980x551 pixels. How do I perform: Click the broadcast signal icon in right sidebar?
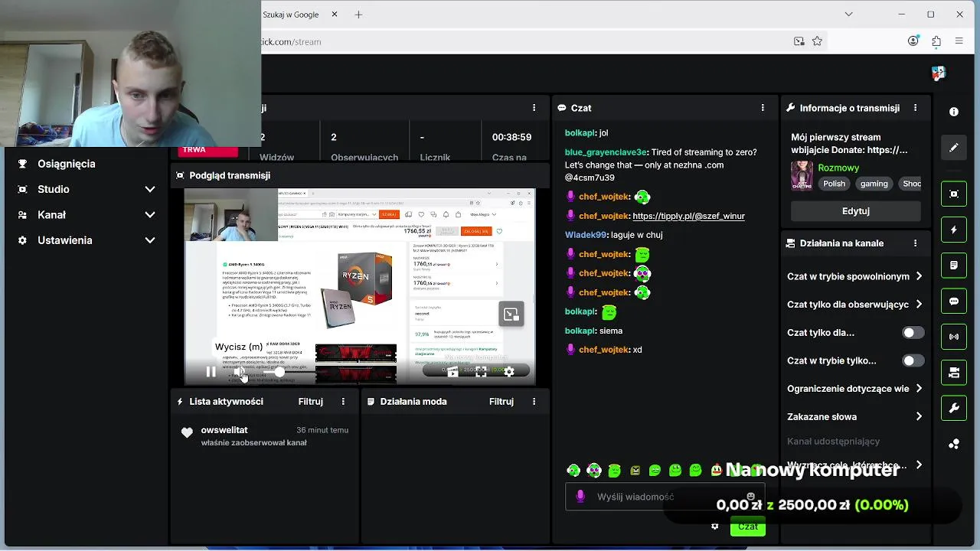(x=954, y=337)
